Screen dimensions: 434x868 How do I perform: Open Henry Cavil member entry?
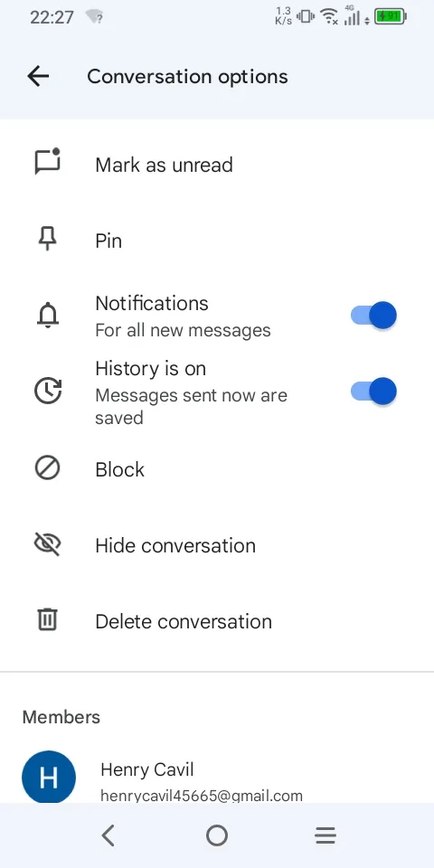point(217,776)
